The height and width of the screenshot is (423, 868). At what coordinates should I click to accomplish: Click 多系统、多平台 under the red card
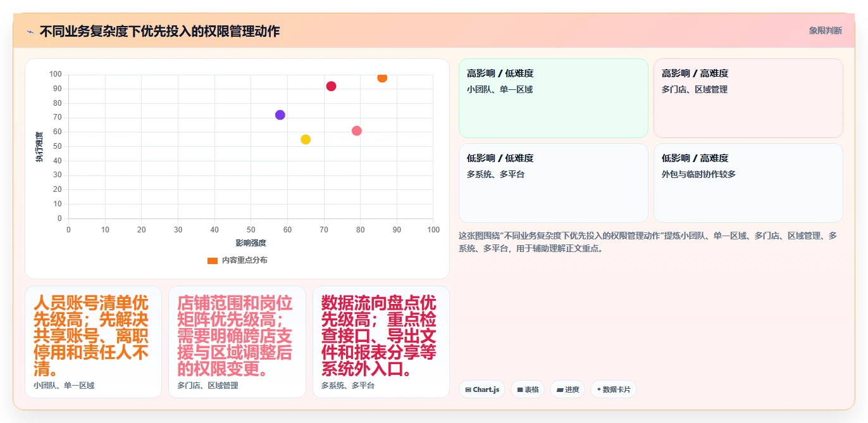click(348, 385)
